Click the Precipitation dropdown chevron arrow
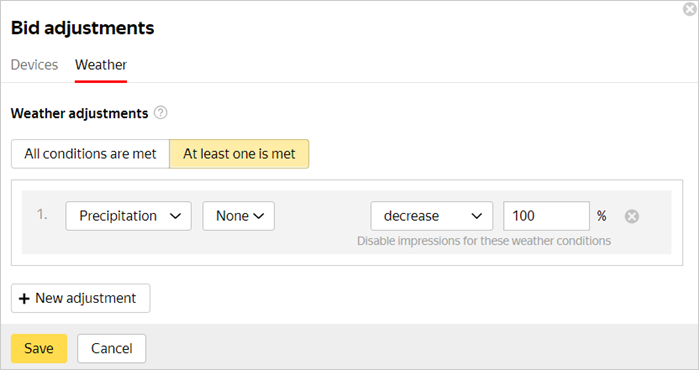 point(176,216)
